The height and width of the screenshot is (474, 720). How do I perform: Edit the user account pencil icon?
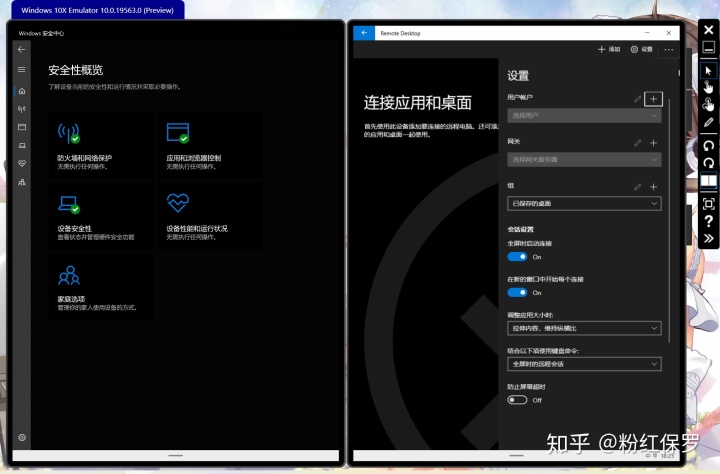coord(637,99)
